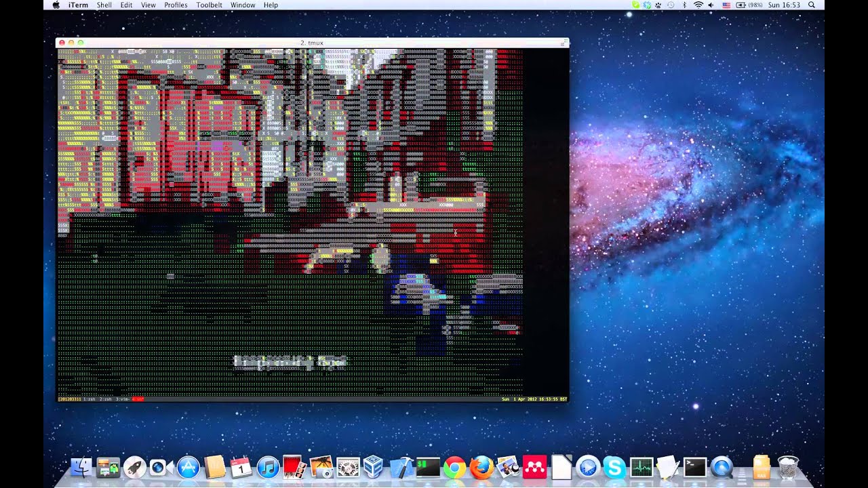Screen dimensions: 868x488
Task: Minimize the iTerm tmux window
Action: click(x=71, y=43)
